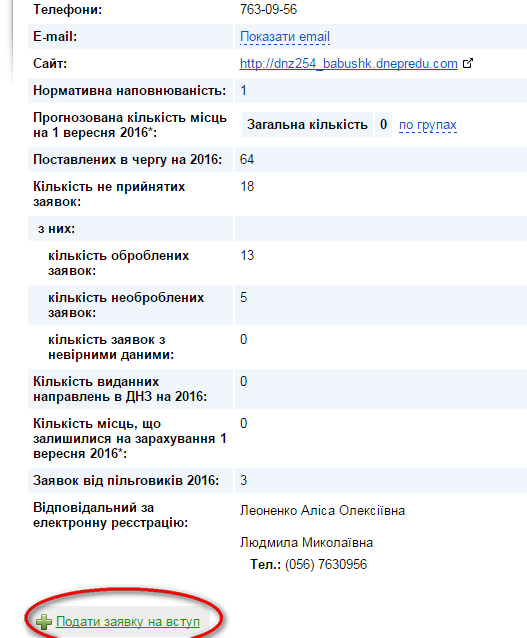Click the Показати email link
527x638 pixels.
coord(285,37)
